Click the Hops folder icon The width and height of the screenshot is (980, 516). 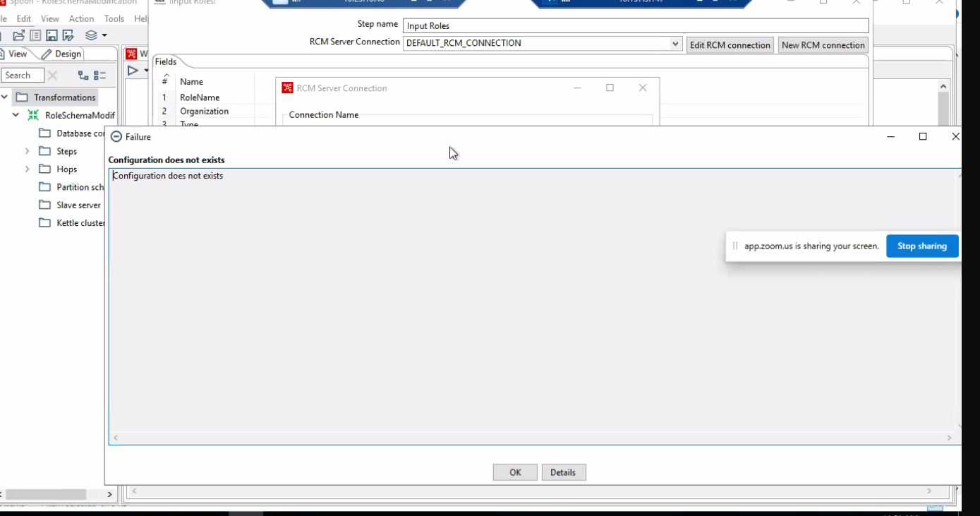tap(44, 169)
